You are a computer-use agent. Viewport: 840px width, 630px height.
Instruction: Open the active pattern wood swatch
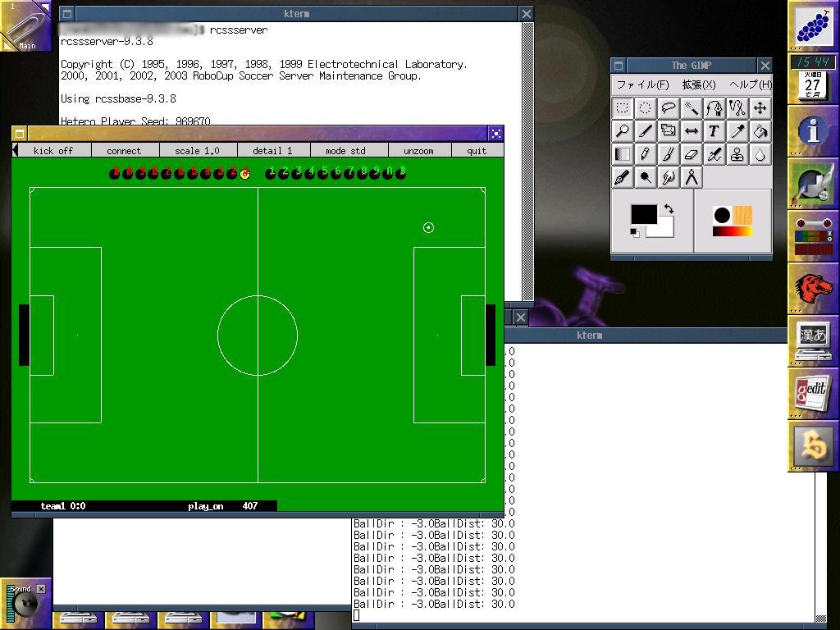point(742,216)
